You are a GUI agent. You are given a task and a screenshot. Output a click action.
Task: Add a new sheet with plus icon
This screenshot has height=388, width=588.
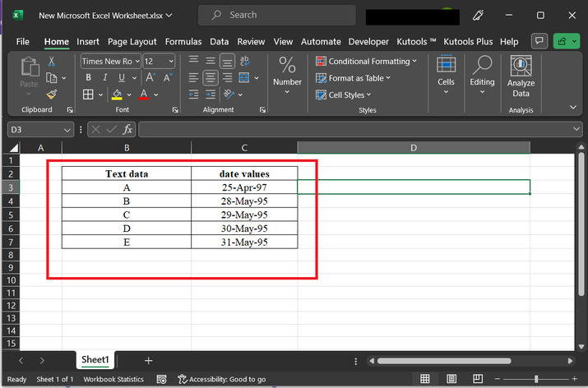click(149, 360)
